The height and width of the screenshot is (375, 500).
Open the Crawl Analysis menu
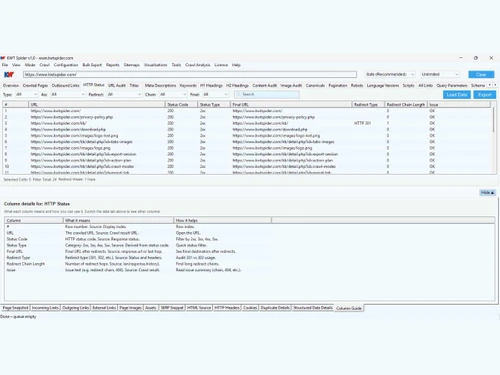(x=198, y=65)
